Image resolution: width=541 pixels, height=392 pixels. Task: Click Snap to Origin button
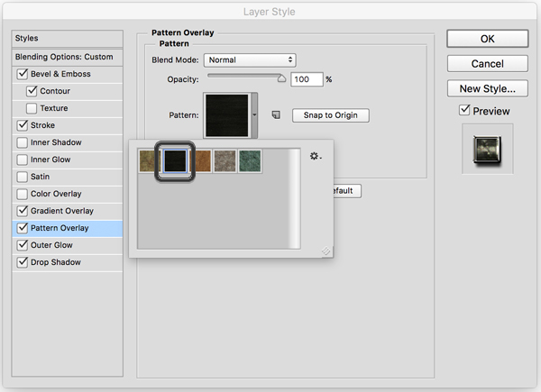tap(330, 115)
